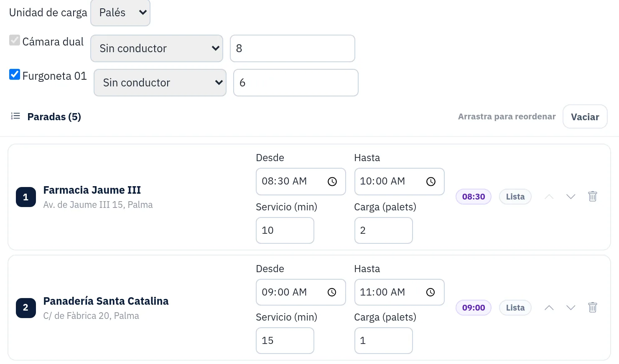Click the Panadería Santa Catalina stop name
Screen dimensions: 619x364
pos(106,301)
